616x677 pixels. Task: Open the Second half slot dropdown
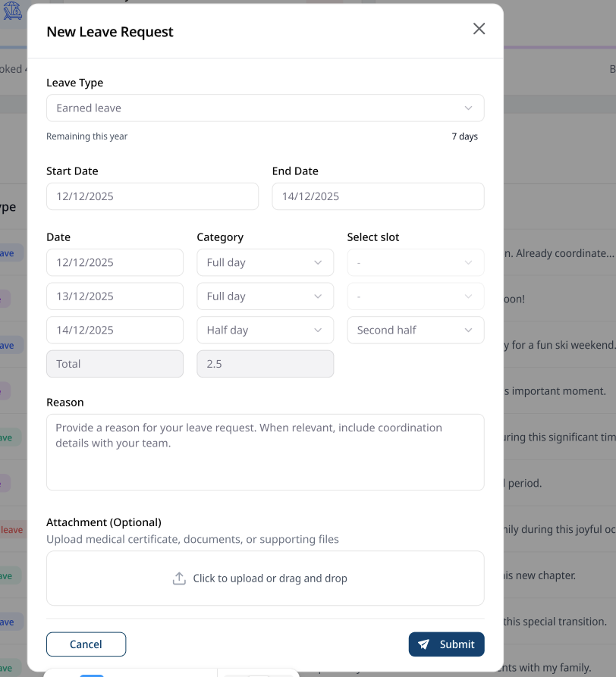pos(415,331)
